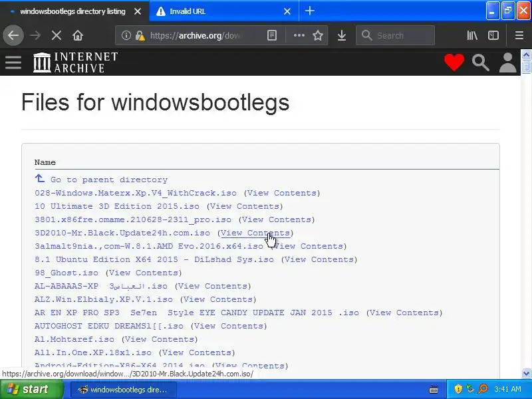
Task: Open 10 Ultimate 3D Edition 2015.iso link
Action: (x=117, y=206)
